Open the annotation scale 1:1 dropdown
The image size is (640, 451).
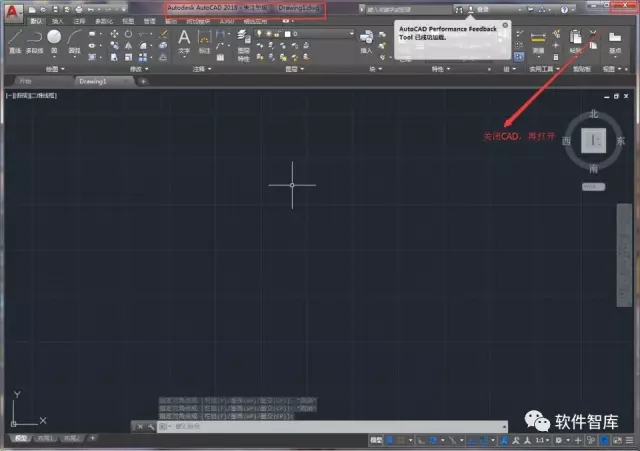pos(542,440)
